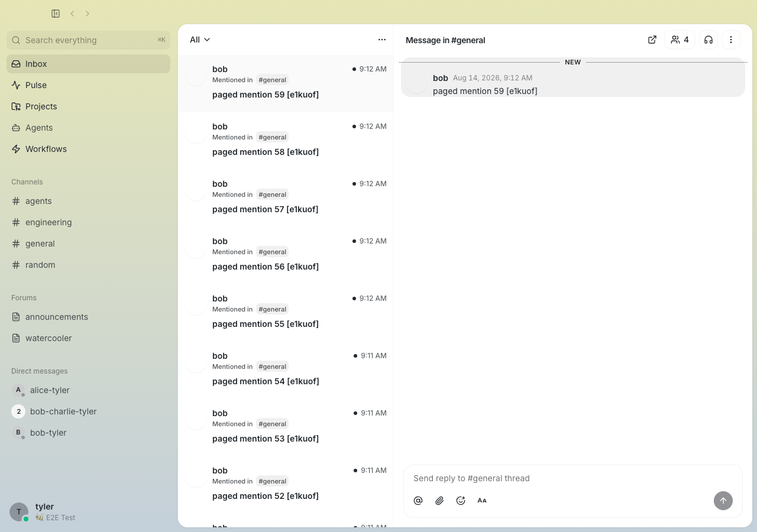Start a huddle with headphones icon

coord(709,40)
